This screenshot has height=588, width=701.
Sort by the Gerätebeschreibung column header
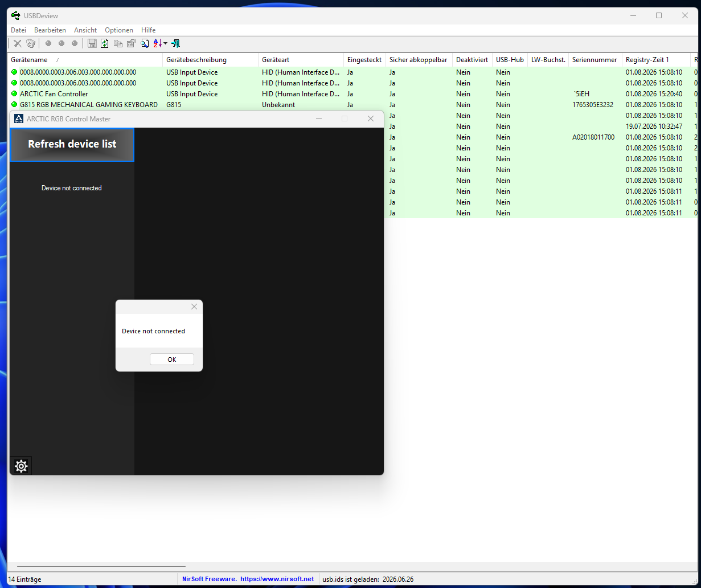pos(210,60)
